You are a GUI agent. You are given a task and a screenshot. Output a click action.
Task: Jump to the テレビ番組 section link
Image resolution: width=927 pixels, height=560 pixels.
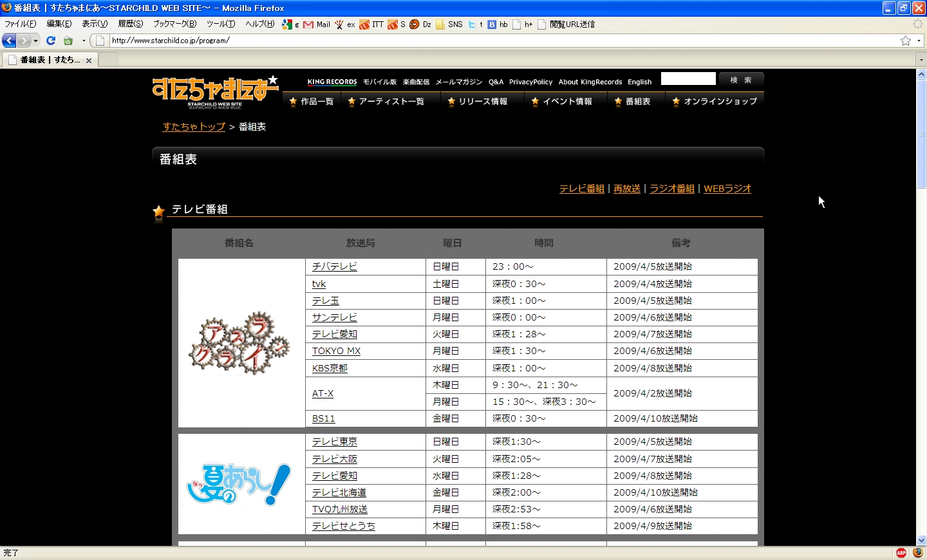coord(582,189)
